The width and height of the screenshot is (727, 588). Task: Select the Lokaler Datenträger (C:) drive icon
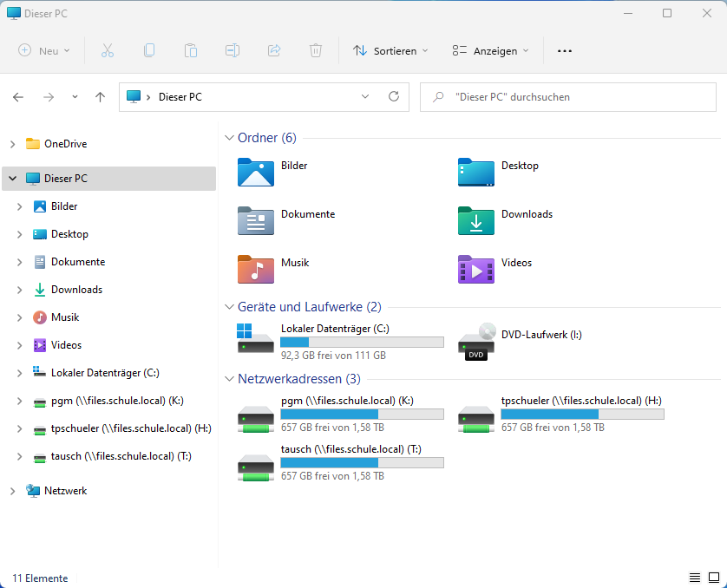[255, 339]
